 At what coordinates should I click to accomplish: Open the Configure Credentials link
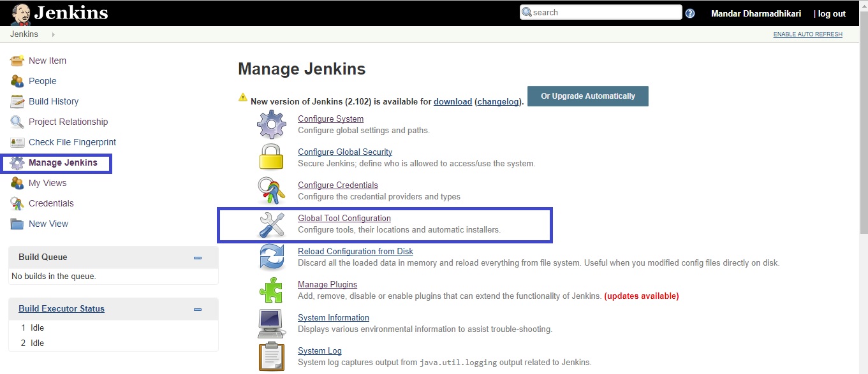click(338, 185)
